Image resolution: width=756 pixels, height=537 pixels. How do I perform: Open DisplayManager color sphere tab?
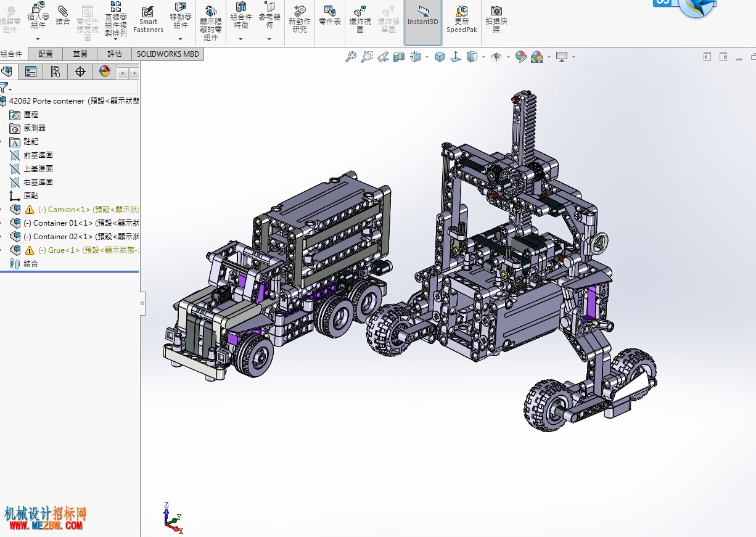[105, 72]
